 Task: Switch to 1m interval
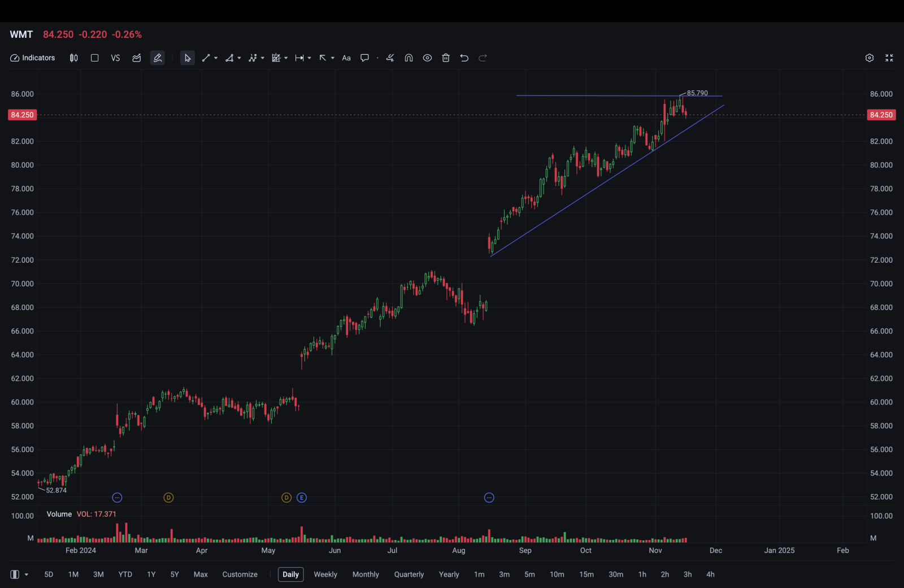(479, 574)
